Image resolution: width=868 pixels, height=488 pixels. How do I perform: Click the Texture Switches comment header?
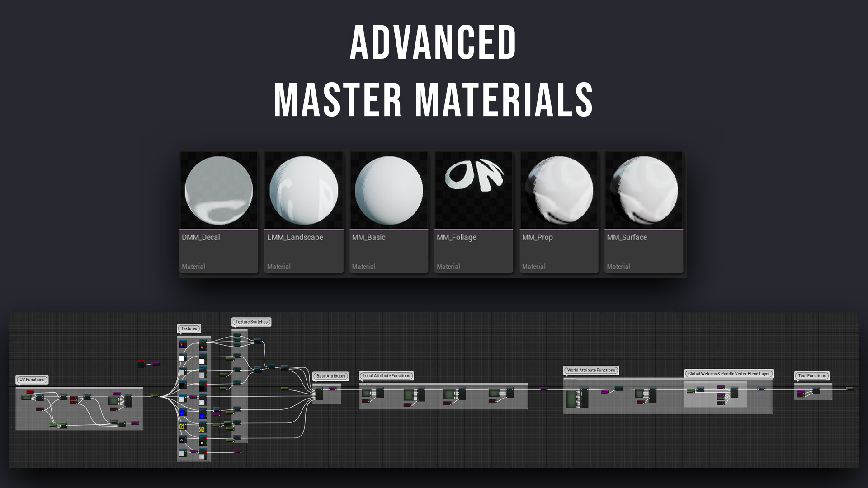point(251,322)
